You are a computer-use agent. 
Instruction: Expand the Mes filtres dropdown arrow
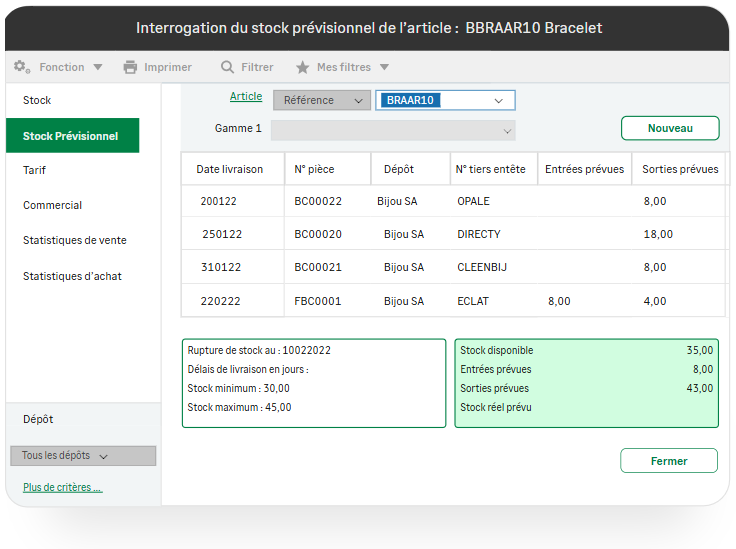click(385, 67)
